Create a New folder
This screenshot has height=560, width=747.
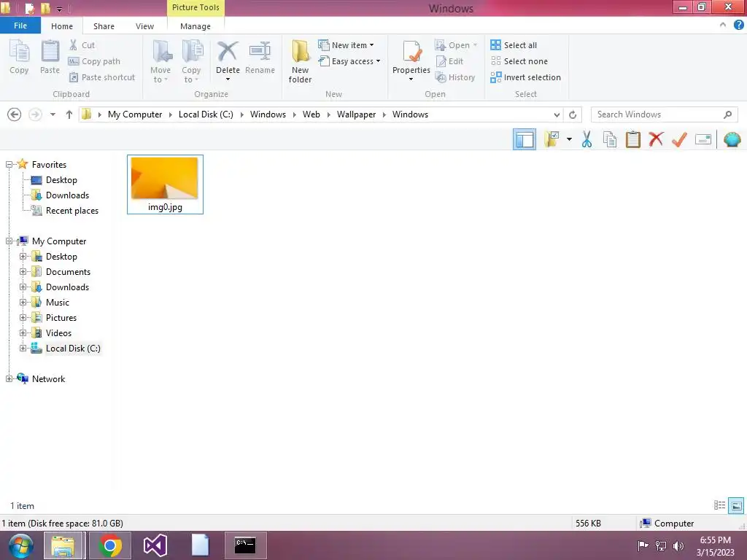point(300,62)
